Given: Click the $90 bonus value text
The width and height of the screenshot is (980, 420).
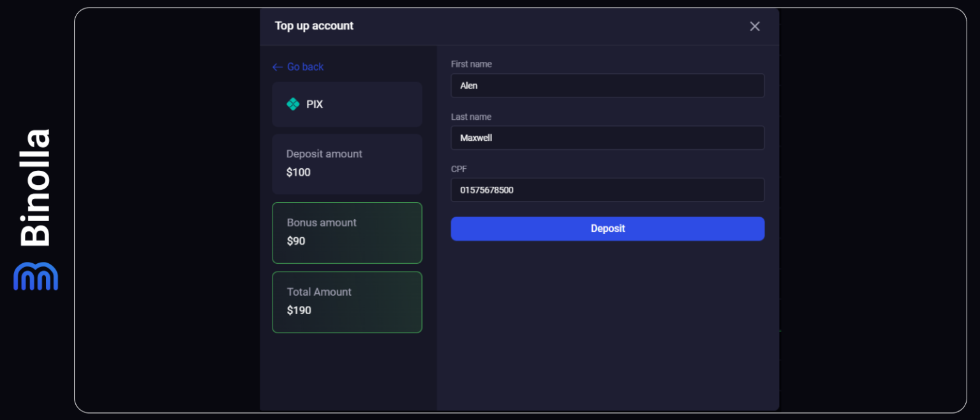Looking at the screenshot, I should click(296, 241).
